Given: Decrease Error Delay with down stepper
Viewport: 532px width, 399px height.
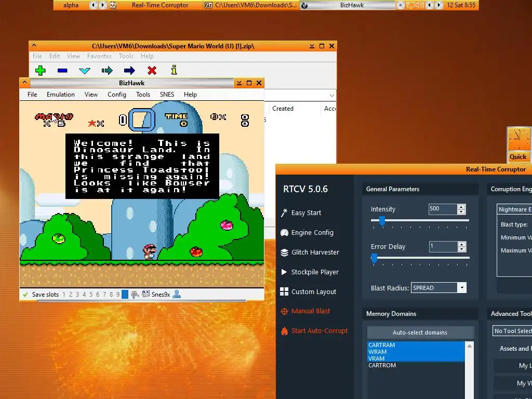Looking at the screenshot, I should pyautogui.click(x=461, y=249).
